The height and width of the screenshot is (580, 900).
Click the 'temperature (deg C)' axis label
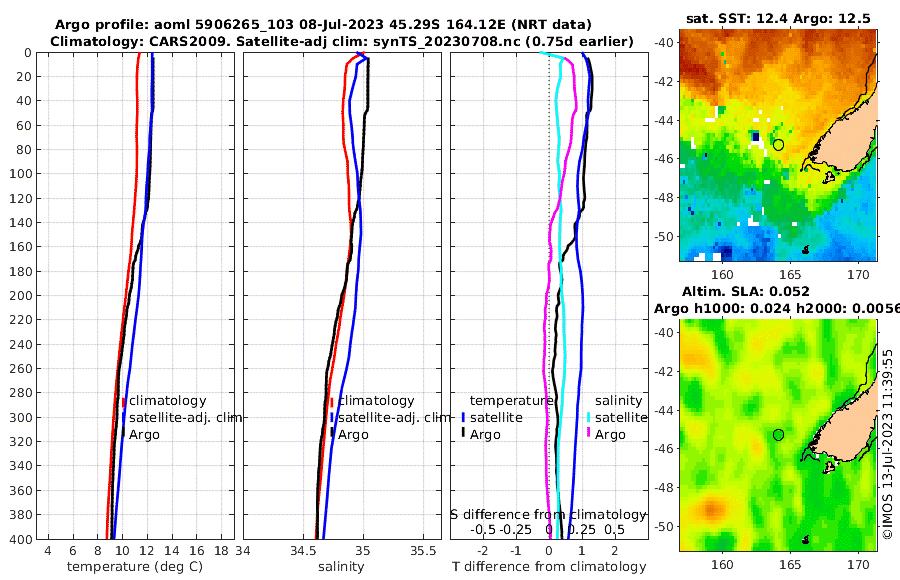pyautogui.click(x=135, y=567)
